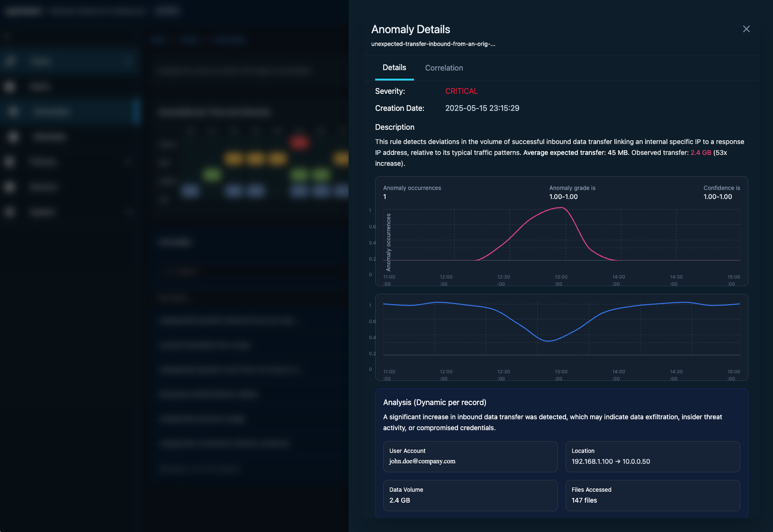Viewport: 773px width, 532px height.
Task: Select the Details tab
Action: (394, 68)
